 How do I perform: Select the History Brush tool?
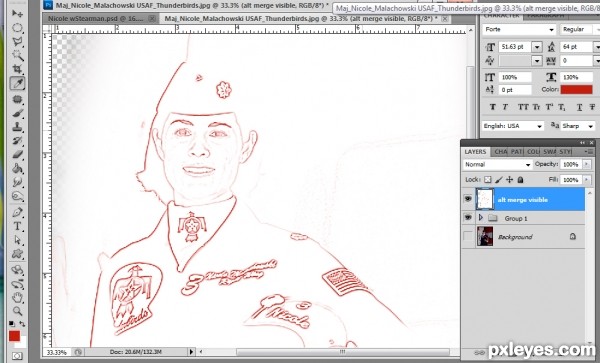coord(17,141)
